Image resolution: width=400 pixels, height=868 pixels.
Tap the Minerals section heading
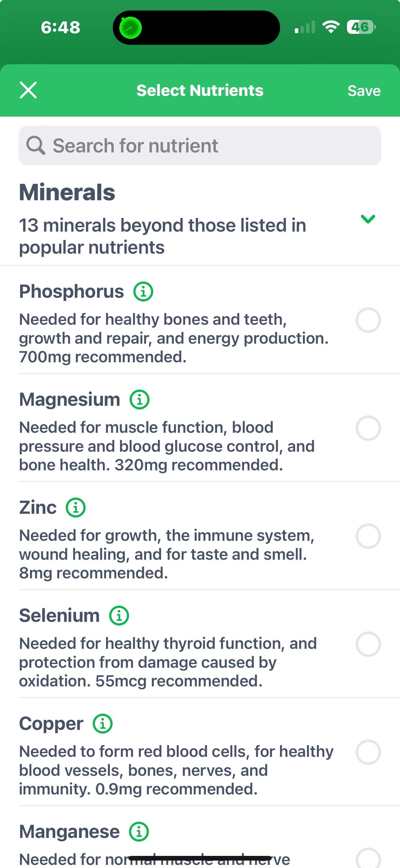[x=67, y=192]
